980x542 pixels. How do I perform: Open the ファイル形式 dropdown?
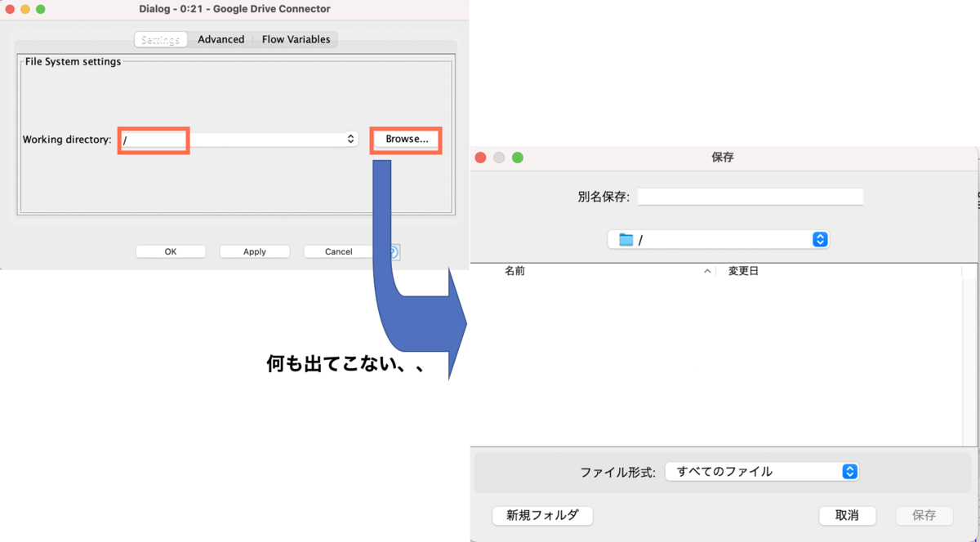point(762,472)
